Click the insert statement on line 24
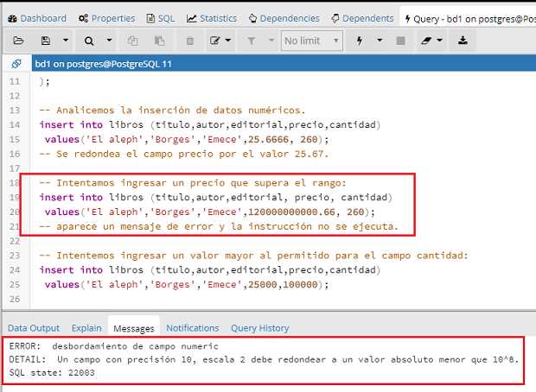 point(209,270)
